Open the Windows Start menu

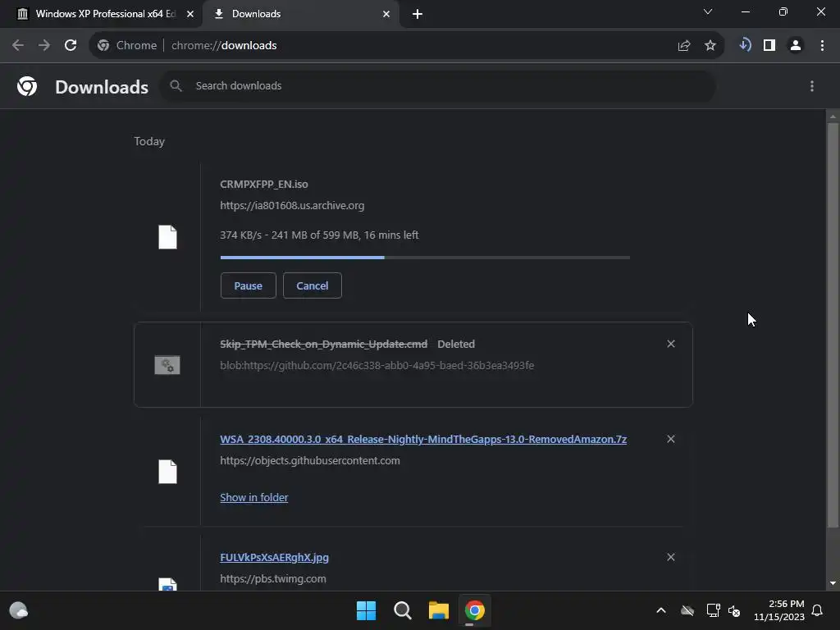(367, 610)
